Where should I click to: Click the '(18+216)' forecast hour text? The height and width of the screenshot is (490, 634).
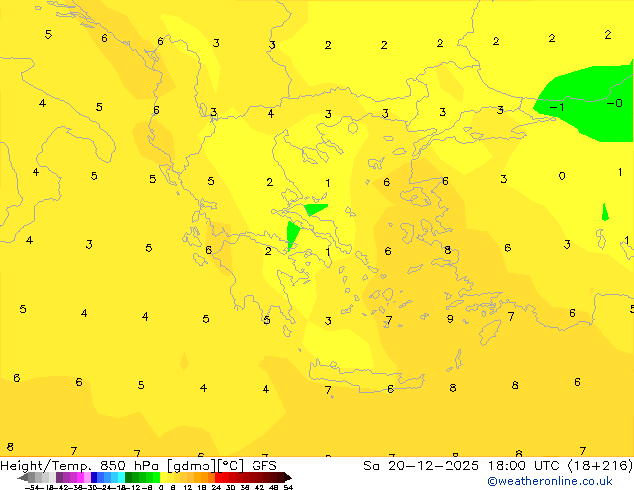click(x=600, y=466)
